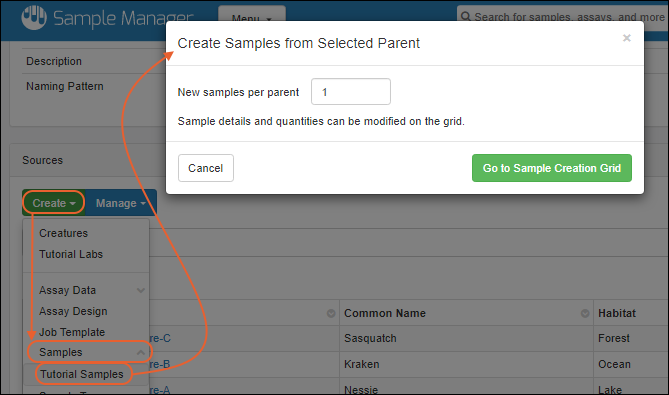Click the search for samples box
669x395 pixels.
point(563,17)
